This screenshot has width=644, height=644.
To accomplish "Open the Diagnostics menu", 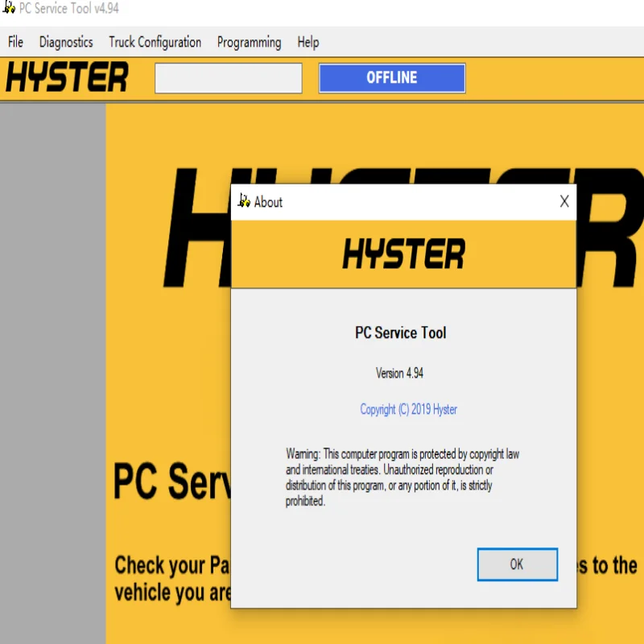I will click(66, 42).
